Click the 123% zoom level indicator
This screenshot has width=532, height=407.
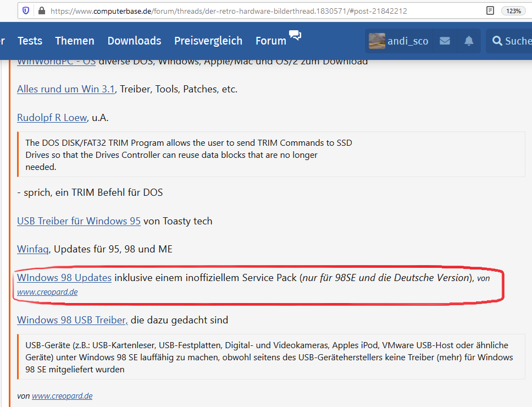point(513,11)
